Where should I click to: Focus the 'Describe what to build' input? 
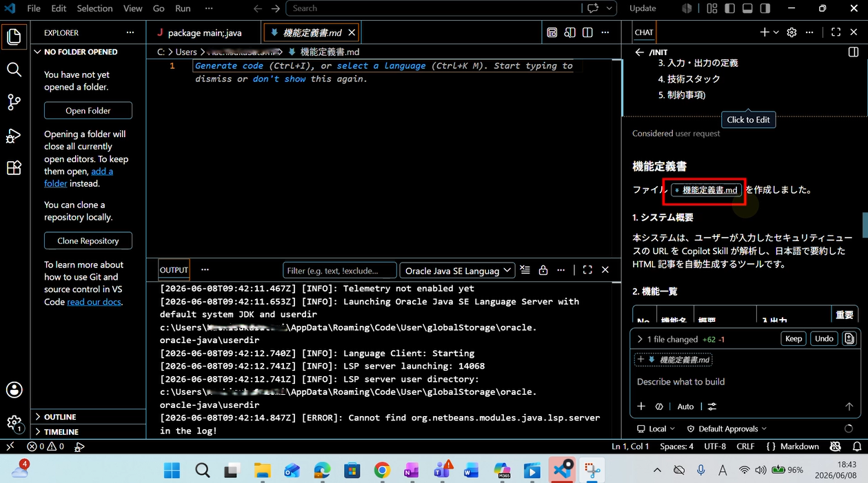745,382
